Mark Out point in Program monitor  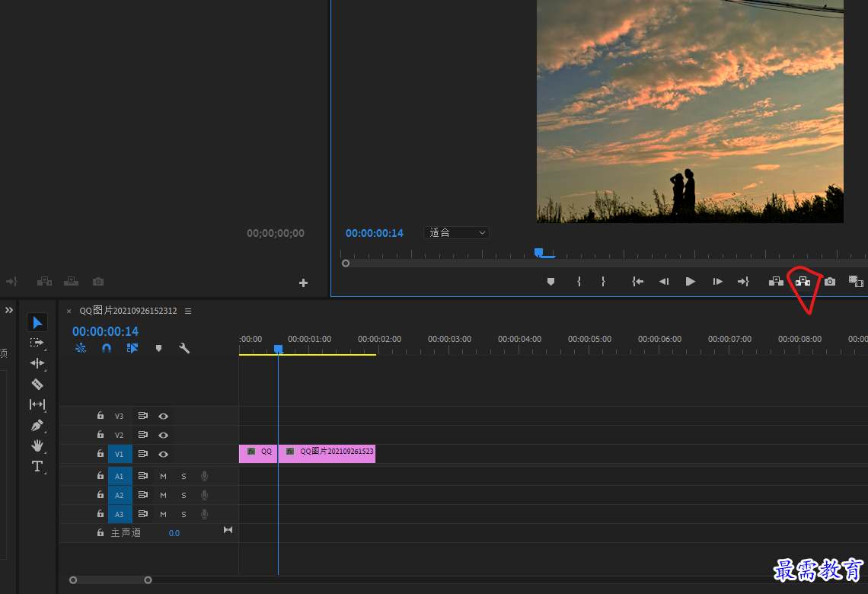point(603,282)
